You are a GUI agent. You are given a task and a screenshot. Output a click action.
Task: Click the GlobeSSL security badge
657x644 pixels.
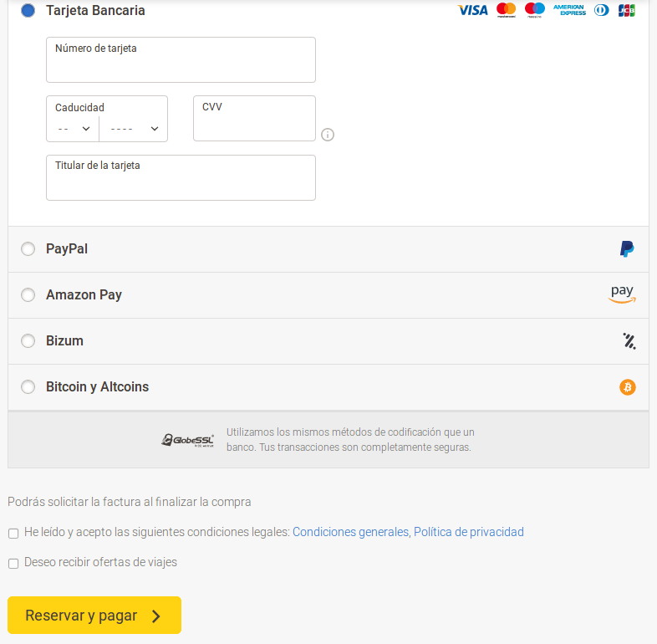click(x=188, y=440)
